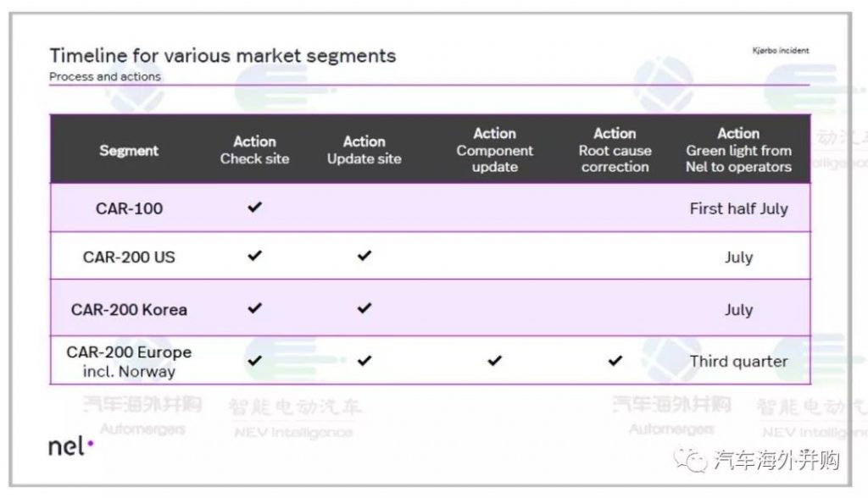
Task: Select the CAR-200 US Update site checkmark
Action: coord(364,256)
